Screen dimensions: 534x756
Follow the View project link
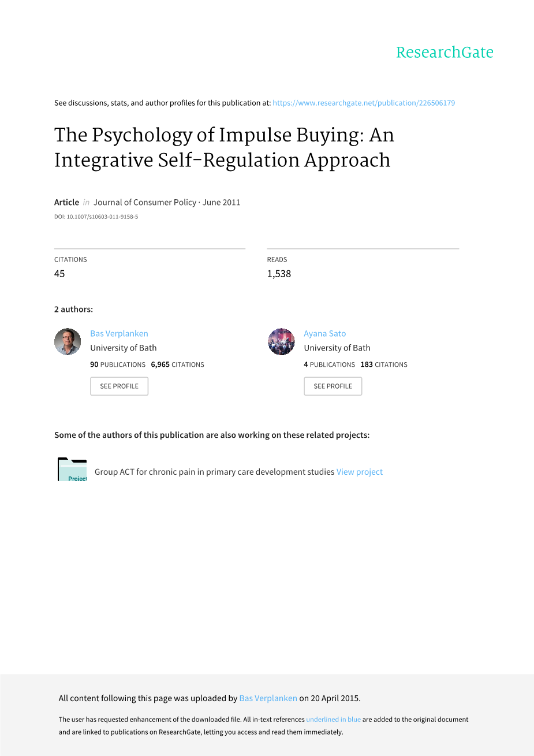(360, 472)
